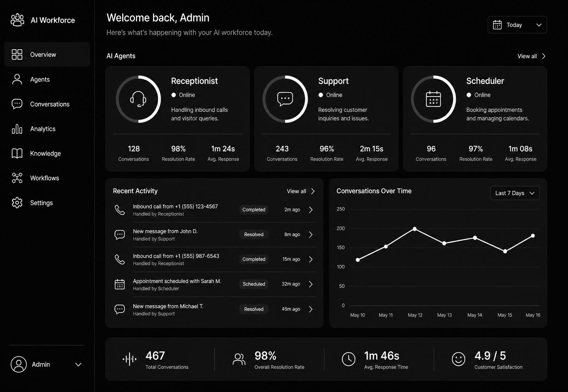The width and height of the screenshot is (568, 392).
Task: Click the Total Conversations waveform icon
Action: pyautogui.click(x=130, y=359)
